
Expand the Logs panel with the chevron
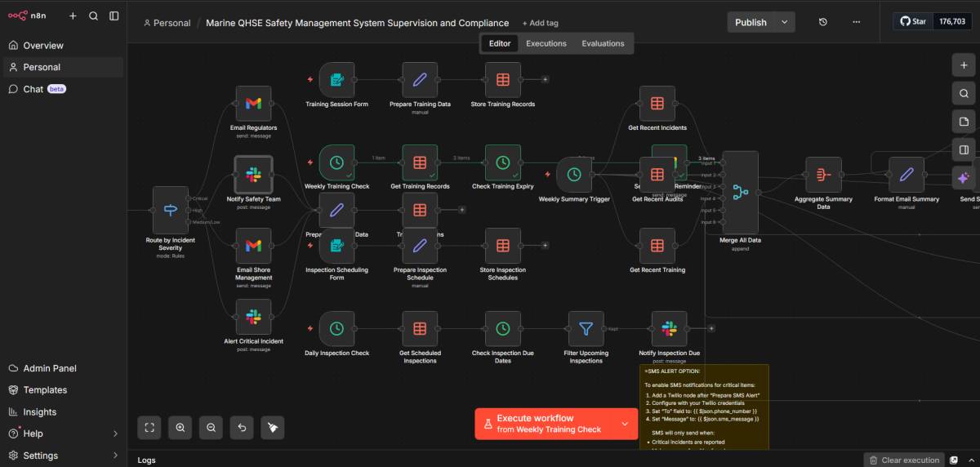[x=970, y=460]
